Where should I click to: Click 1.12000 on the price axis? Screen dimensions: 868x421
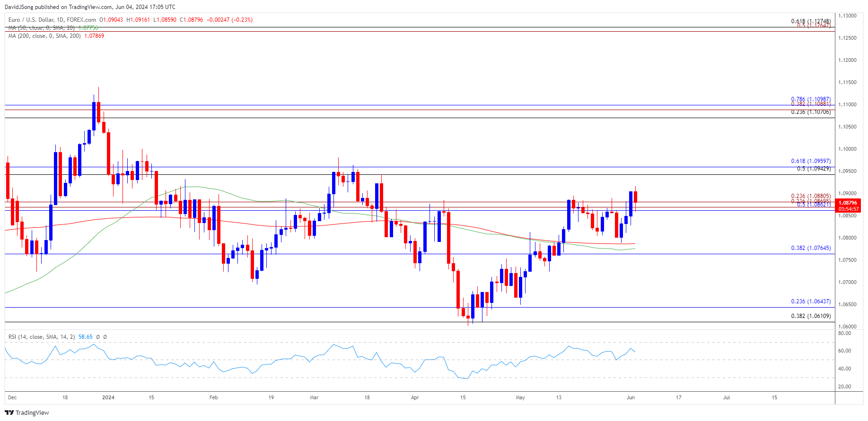[x=847, y=60]
